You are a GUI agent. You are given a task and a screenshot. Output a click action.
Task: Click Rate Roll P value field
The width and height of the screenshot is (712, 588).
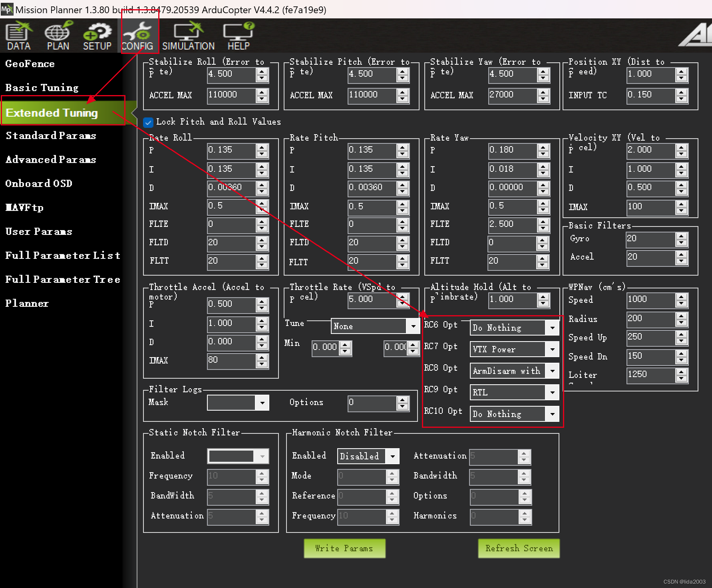(231, 151)
